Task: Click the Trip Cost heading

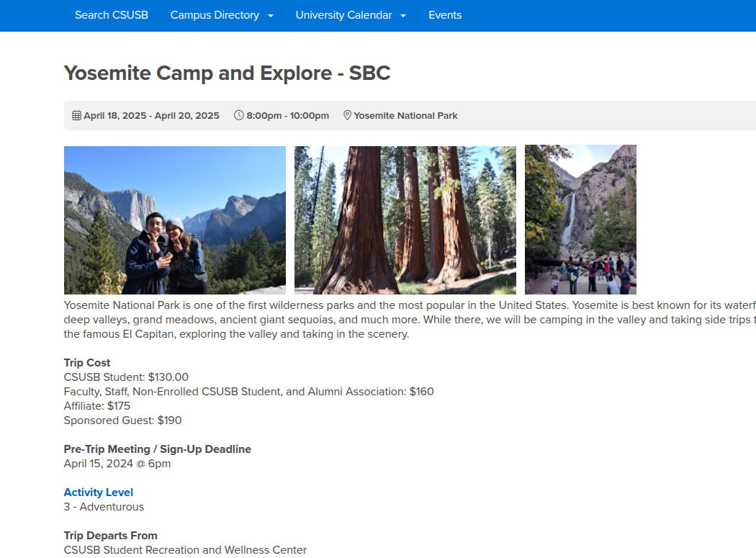Action: click(x=87, y=363)
